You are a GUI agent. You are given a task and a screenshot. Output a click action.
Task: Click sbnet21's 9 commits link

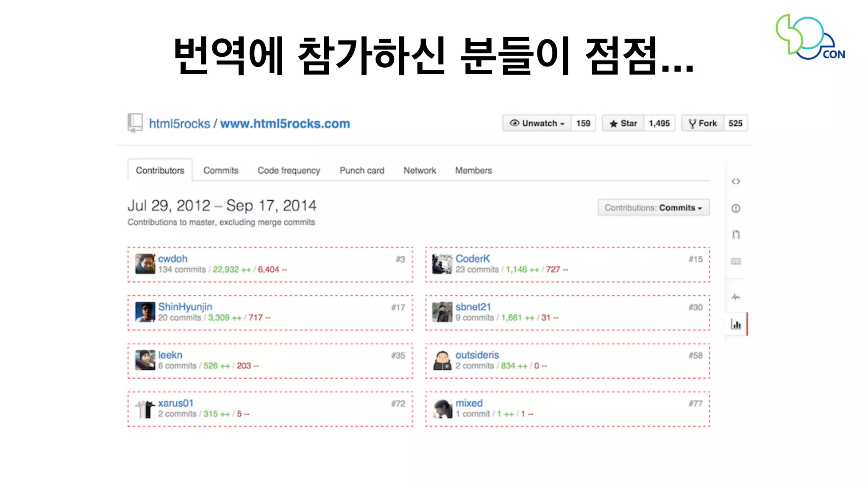475,318
